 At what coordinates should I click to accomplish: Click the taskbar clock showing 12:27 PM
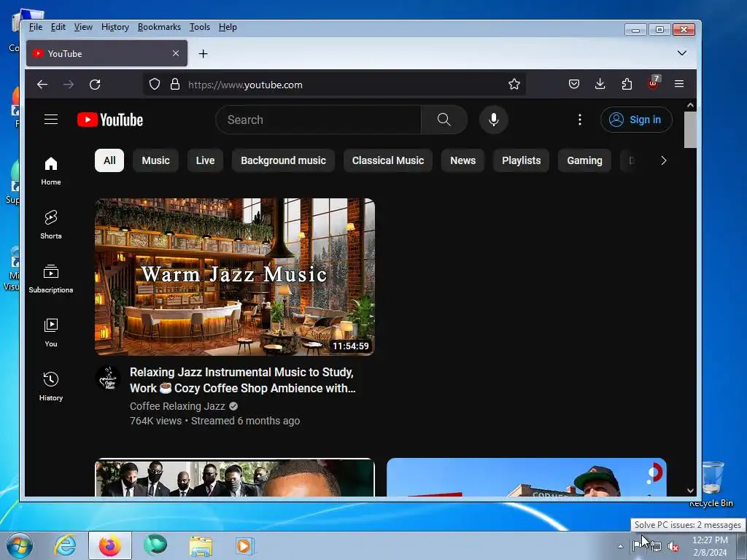tap(710, 546)
